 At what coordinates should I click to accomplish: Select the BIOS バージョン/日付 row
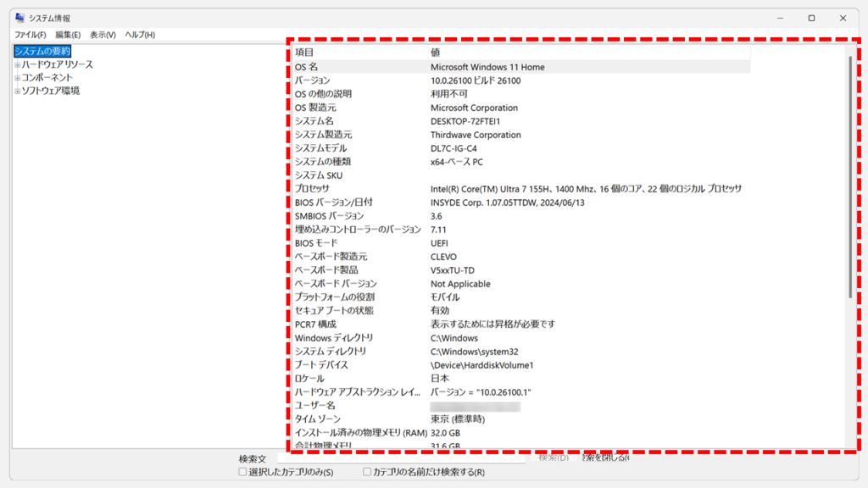tap(521, 202)
